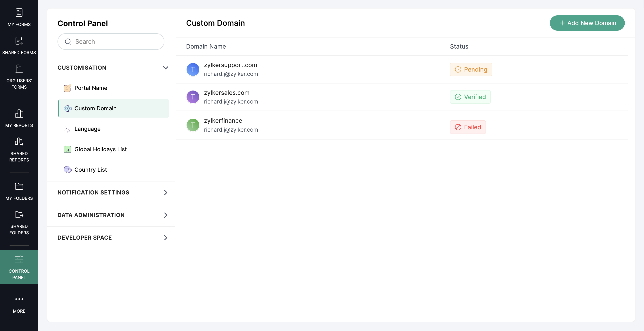This screenshot has width=644, height=331.
Task: Expand Notification Settings section
Action: point(111,193)
